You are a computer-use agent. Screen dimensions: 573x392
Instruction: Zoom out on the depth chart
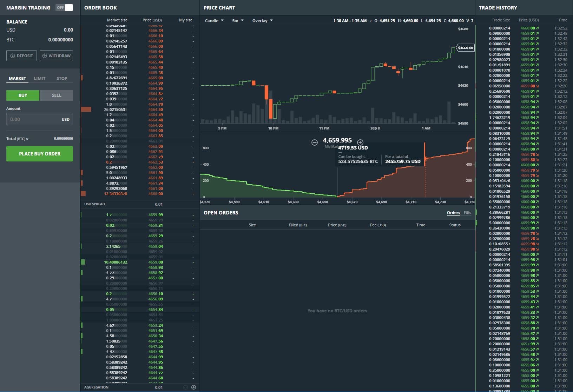tap(314, 142)
